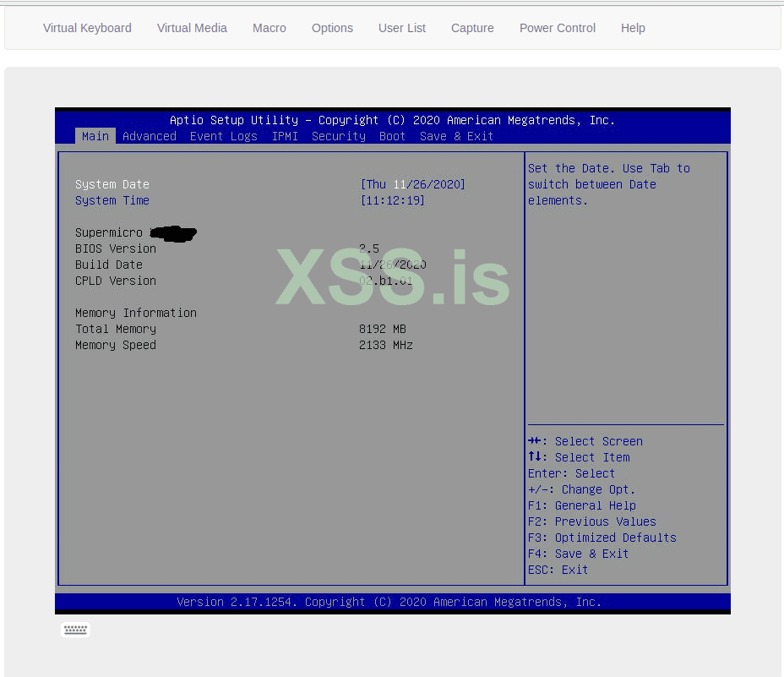Screen dimensions: 784x677
Task: Select the System Date label
Action: [x=112, y=184]
